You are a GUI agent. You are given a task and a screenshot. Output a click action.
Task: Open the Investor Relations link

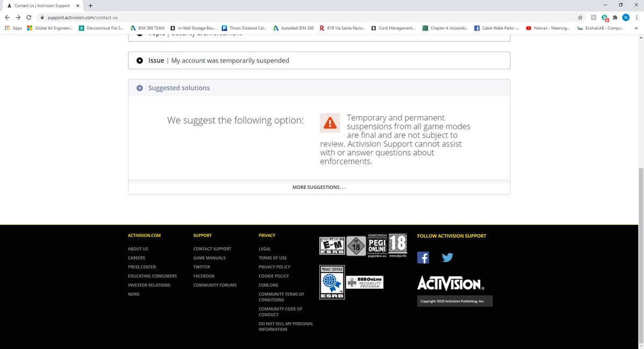pos(149,285)
